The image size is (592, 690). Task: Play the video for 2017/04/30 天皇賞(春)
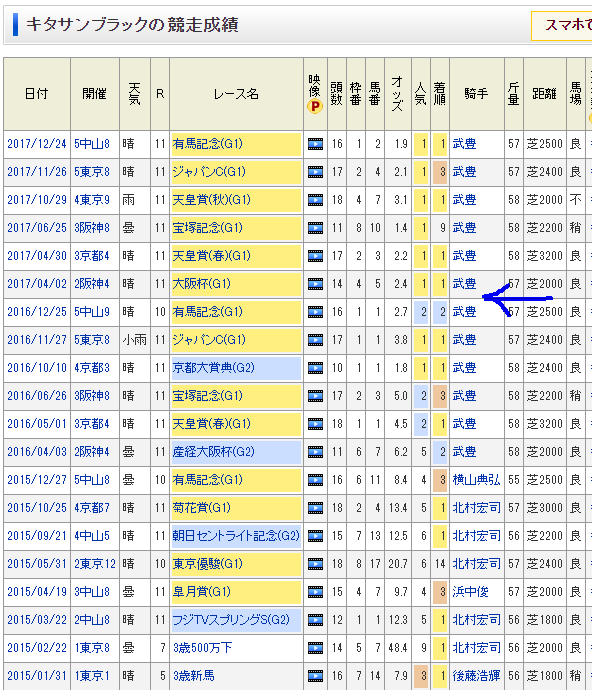point(315,256)
